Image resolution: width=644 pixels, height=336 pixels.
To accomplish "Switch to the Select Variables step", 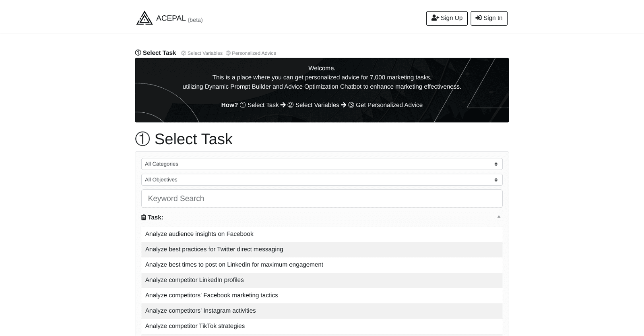I will coord(202,53).
